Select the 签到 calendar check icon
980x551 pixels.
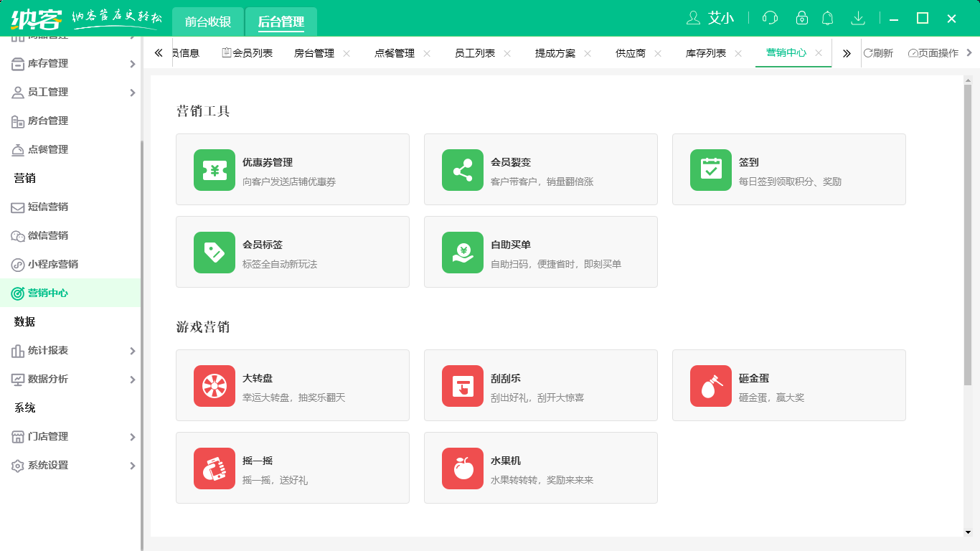(710, 169)
